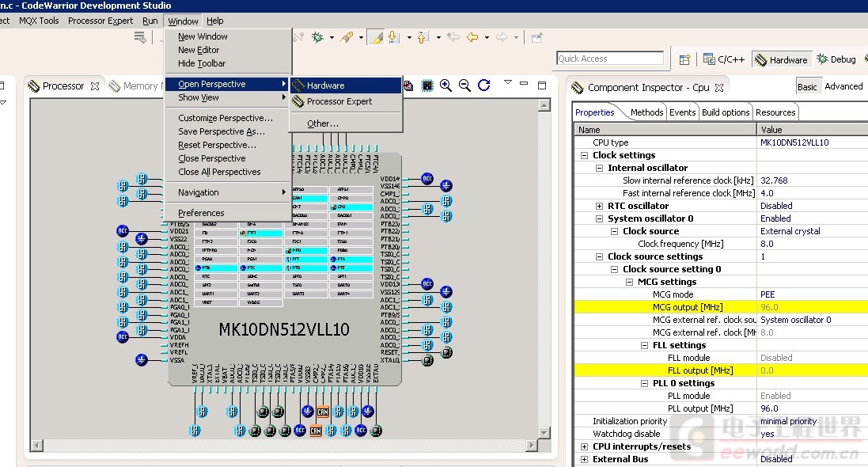Image resolution: width=868 pixels, height=467 pixels.
Task: Close the Component Inspector - Cpu tab
Action: click(x=719, y=88)
